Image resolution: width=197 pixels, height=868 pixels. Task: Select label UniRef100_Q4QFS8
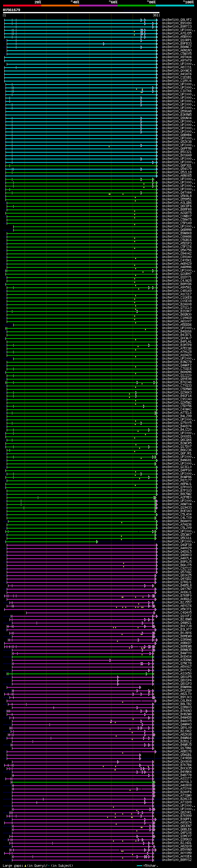[x=177, y=545]
